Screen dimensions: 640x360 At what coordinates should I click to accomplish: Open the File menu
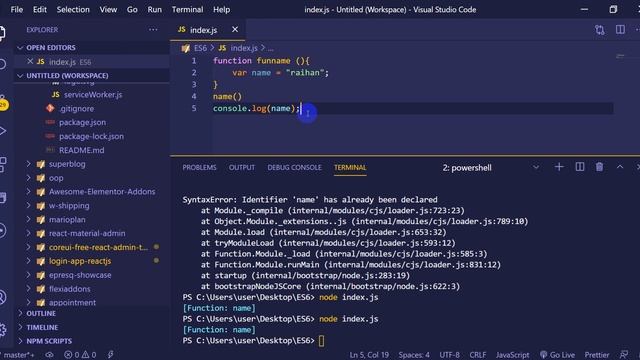tap(17, 9)
